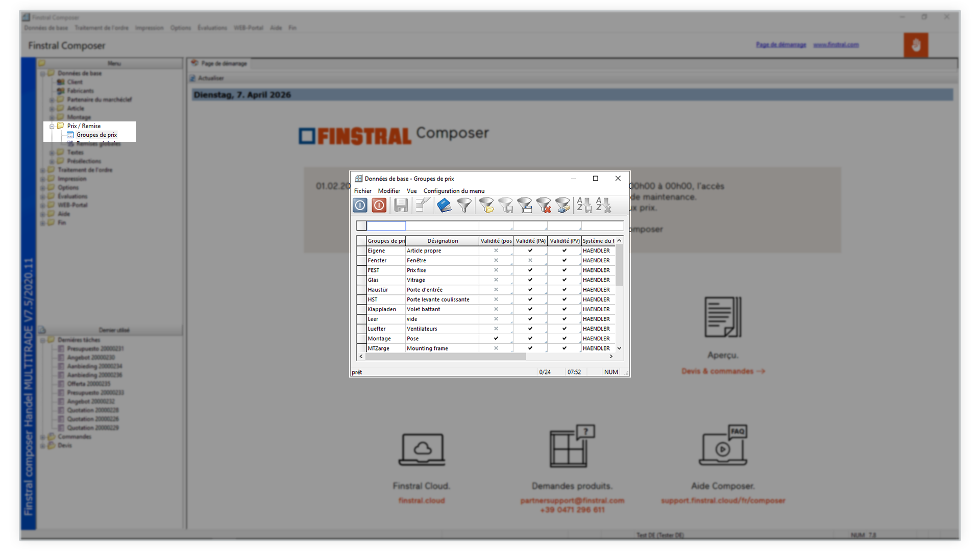Open Validité (PA) filter cell dropdown
The image size is (980, 551).
(x=545, y=228)
